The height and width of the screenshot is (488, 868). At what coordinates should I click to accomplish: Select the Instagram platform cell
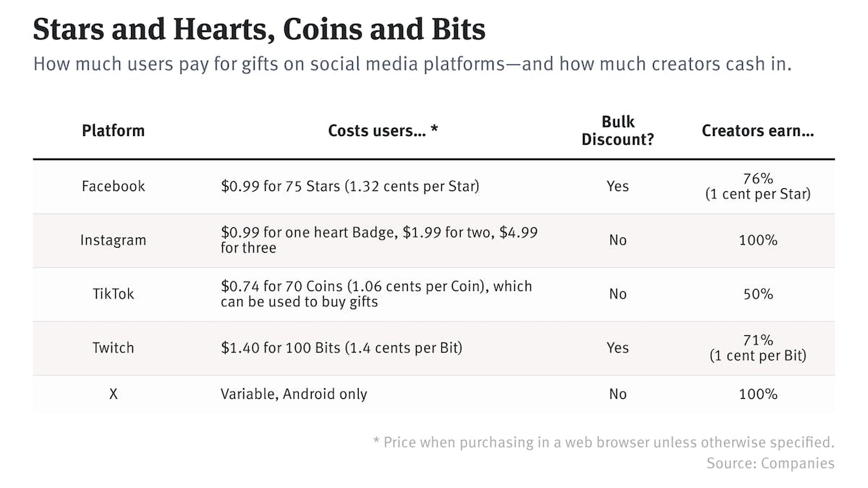tap(113, 240)
